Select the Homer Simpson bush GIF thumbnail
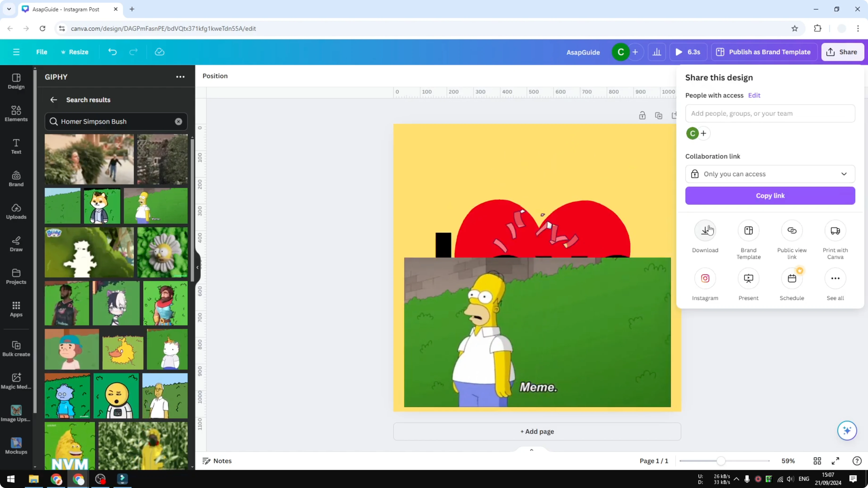This screenshot has height=488, width=868. 156,206
